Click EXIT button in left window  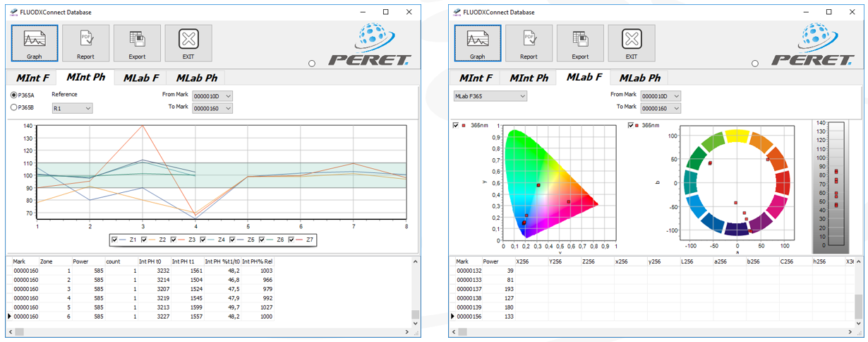[x=188, y=43]
